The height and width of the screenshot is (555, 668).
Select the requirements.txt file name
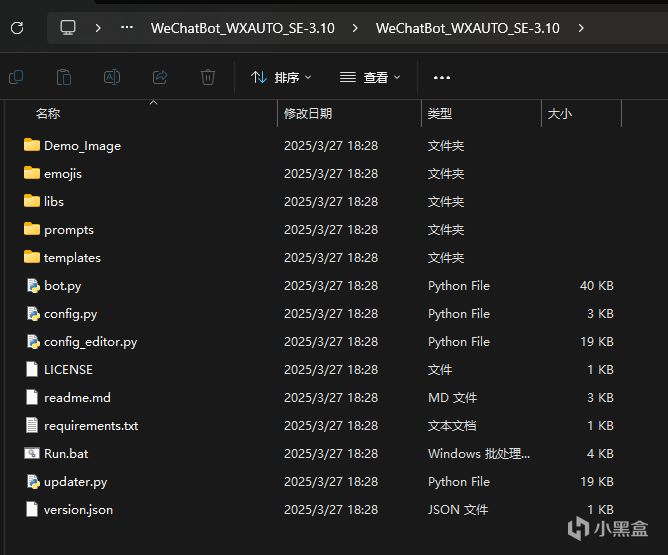[91, 426]
